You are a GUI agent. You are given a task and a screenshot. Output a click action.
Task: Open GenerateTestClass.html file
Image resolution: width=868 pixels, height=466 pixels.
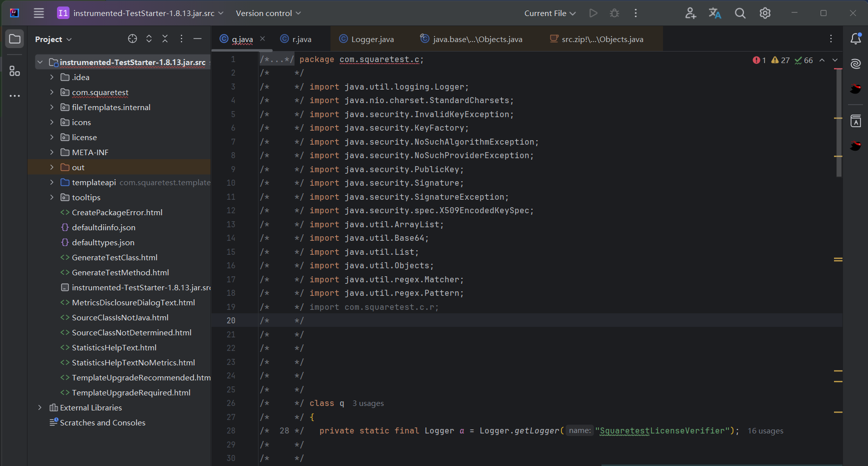click(114, 257)
